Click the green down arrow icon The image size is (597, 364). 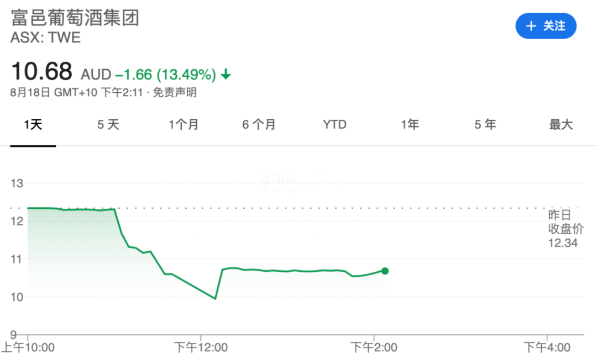226,75
